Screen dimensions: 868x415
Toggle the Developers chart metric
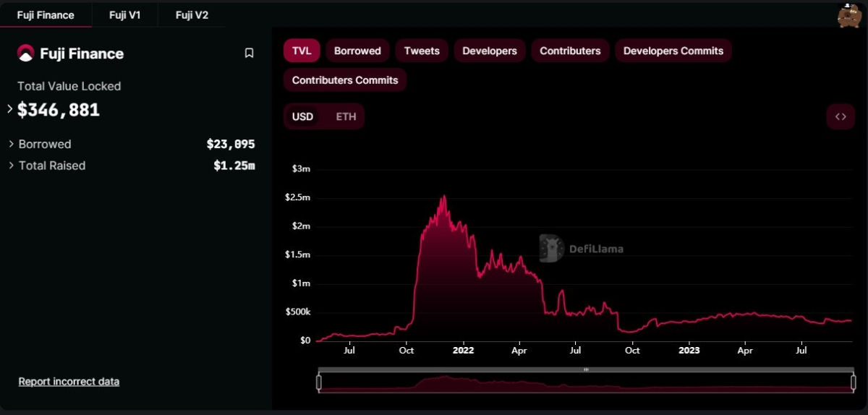click(490, 51)
